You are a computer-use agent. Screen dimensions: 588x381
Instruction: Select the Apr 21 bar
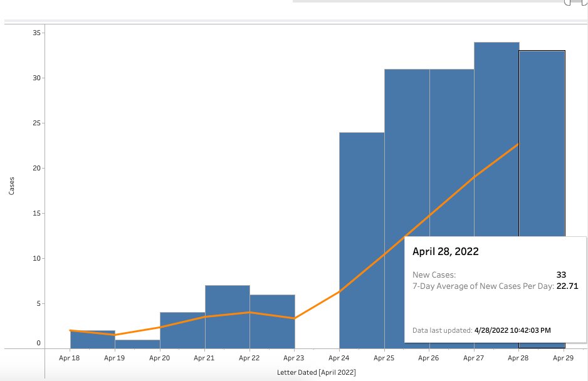[x=228, y=317]
